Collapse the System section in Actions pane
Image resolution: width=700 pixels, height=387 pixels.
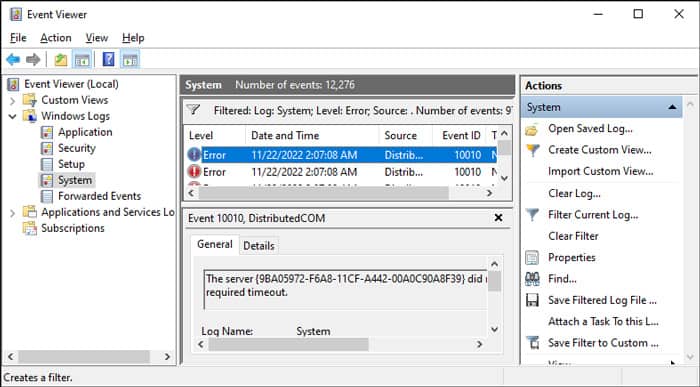672,107
